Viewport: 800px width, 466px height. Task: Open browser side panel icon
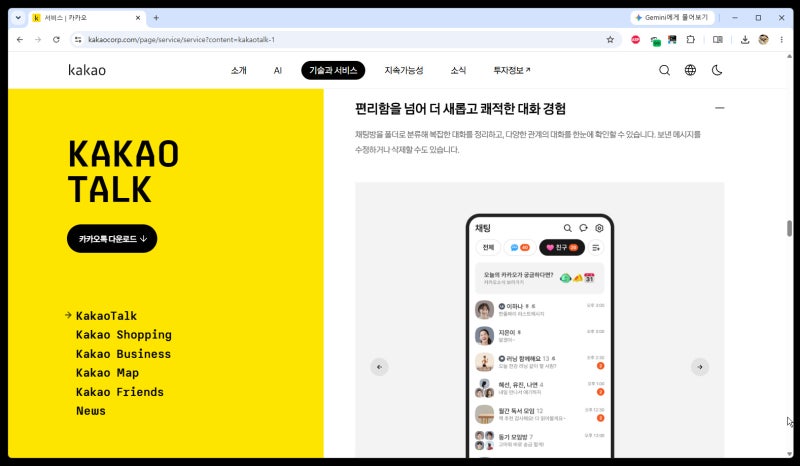pos(717,39)
